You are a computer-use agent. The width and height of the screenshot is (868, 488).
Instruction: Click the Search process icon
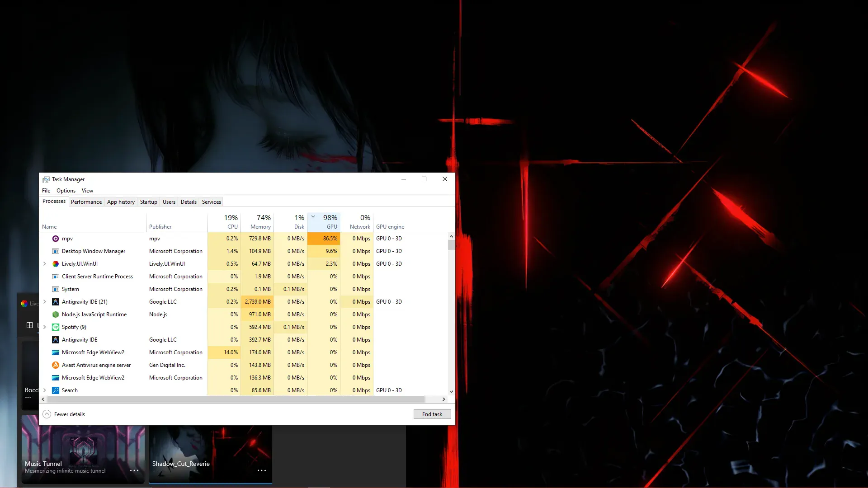click(56, 390)
